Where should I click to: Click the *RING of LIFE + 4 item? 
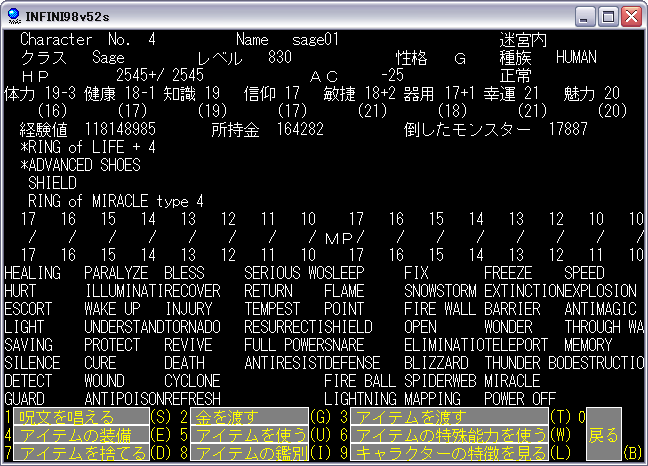pyautogui.click(x=88, y=147)
